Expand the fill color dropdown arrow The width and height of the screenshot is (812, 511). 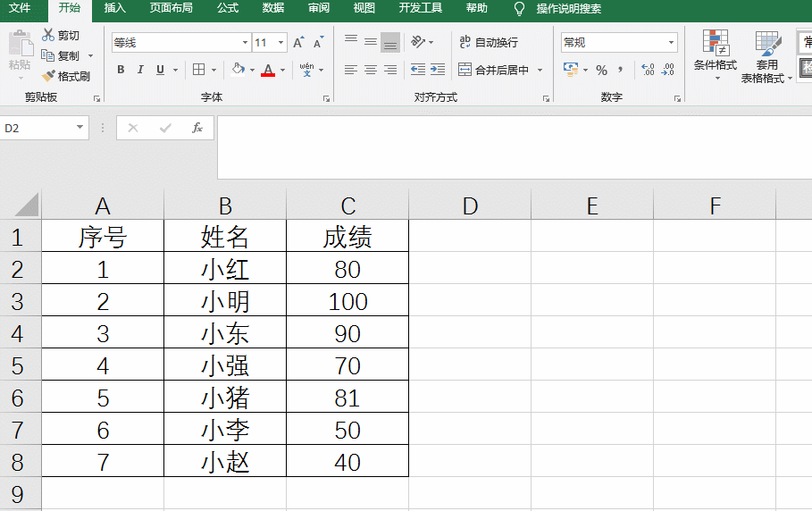(x=252, y=70)
